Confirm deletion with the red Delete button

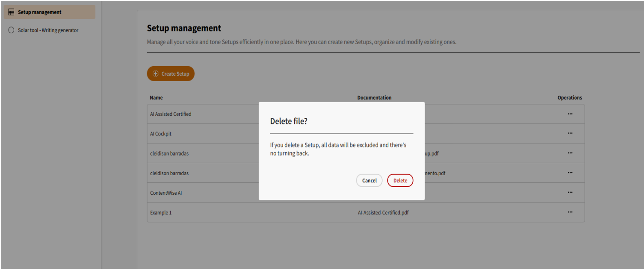[400, 181]
